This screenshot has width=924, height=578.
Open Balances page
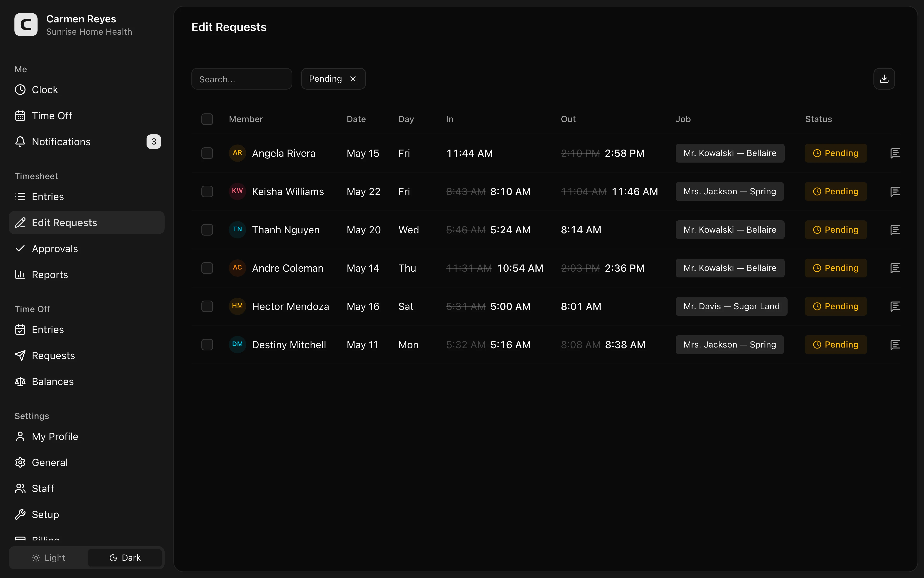[x=87, y=381]
